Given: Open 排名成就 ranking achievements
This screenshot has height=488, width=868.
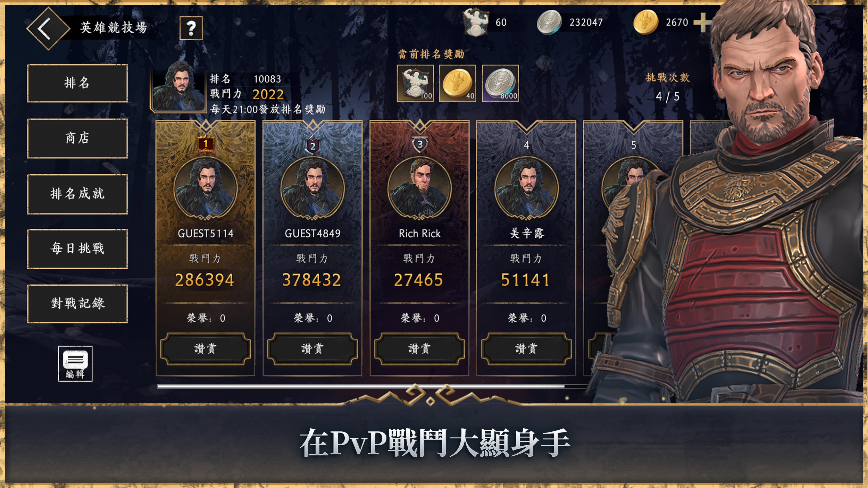Looking at the screenshot, I should tap(77, 194).
